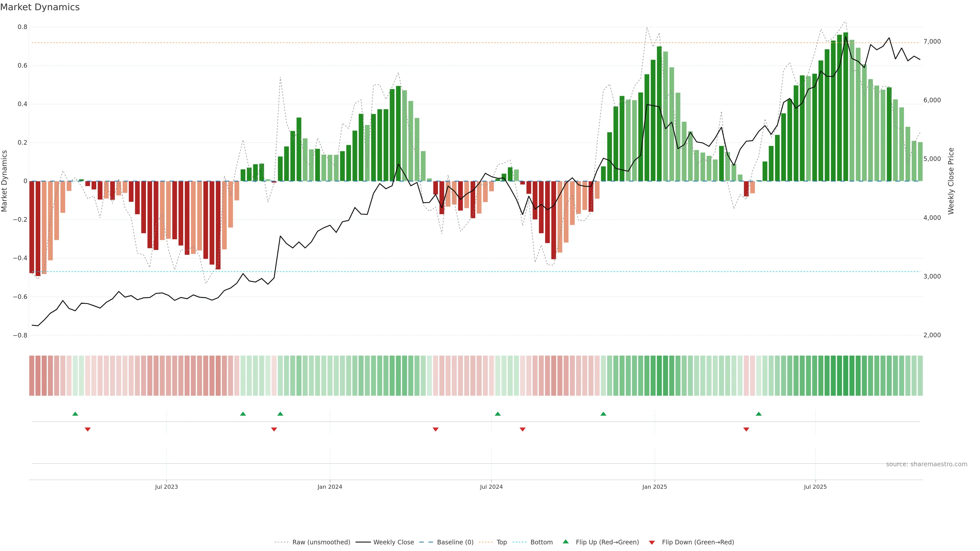Click the flip-down marker before Jan 2024

click(274, 429)
